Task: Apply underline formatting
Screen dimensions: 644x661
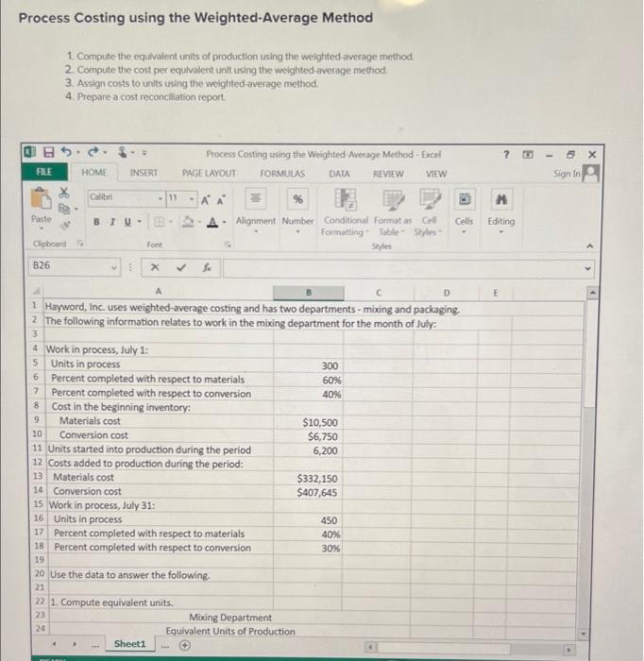Action: pos(127,222)
